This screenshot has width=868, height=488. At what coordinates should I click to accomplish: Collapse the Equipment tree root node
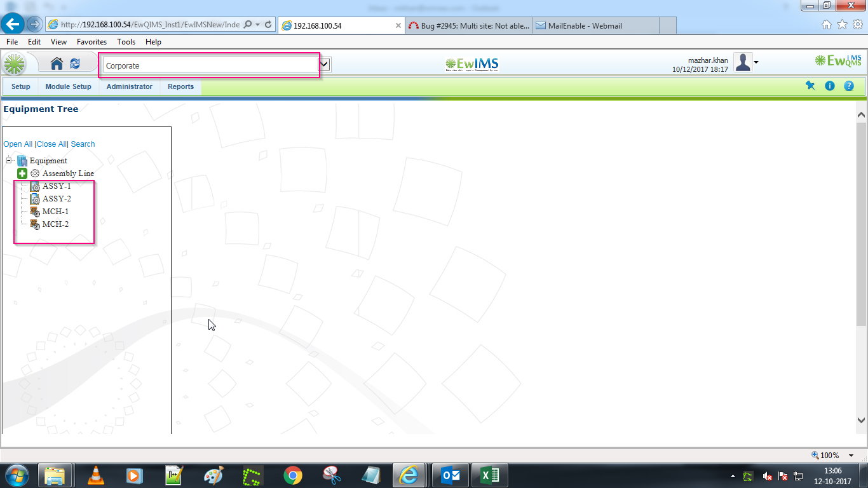[9, 160]
